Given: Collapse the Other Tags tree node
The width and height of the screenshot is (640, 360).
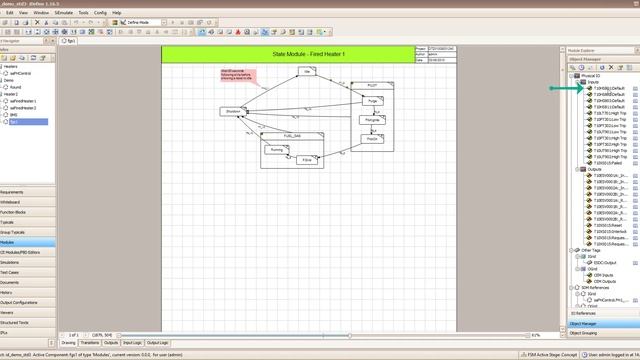Looking at the screenshot, I should (x=571, y=250).
